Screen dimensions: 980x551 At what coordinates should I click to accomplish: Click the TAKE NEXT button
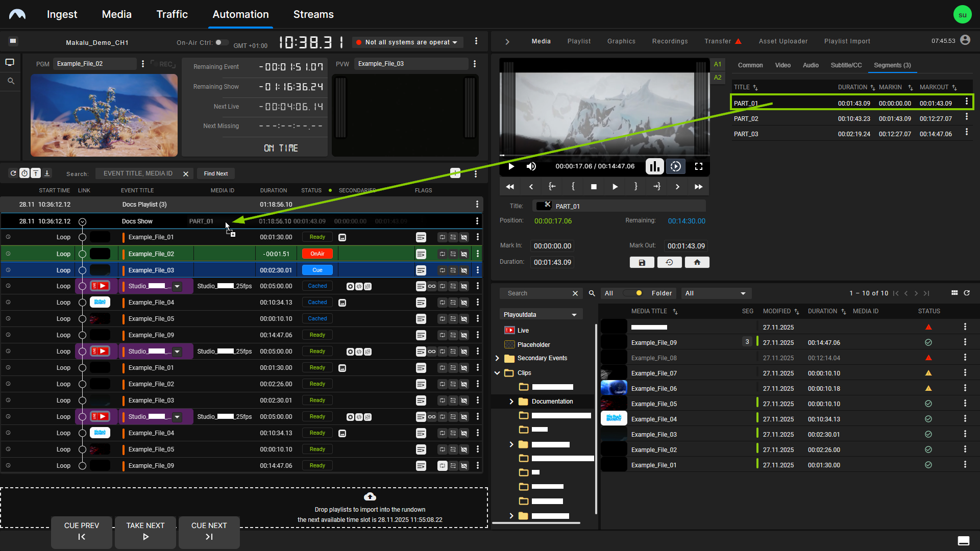[x=145, y=532]
